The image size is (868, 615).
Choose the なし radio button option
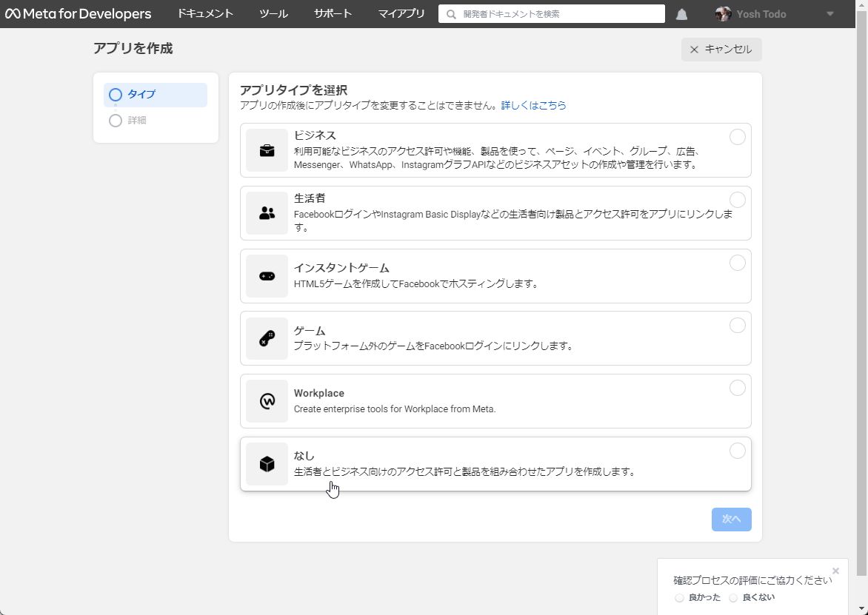pos(737,451)
